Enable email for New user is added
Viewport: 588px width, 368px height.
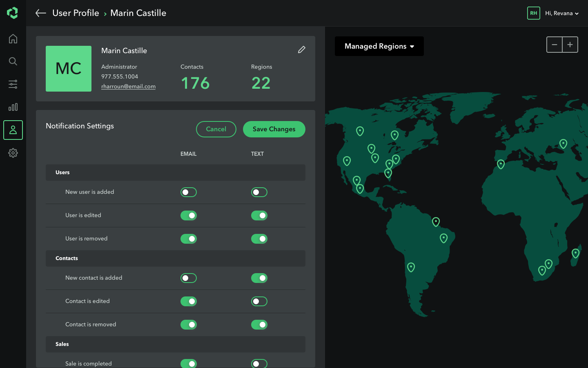click(189, 192)
